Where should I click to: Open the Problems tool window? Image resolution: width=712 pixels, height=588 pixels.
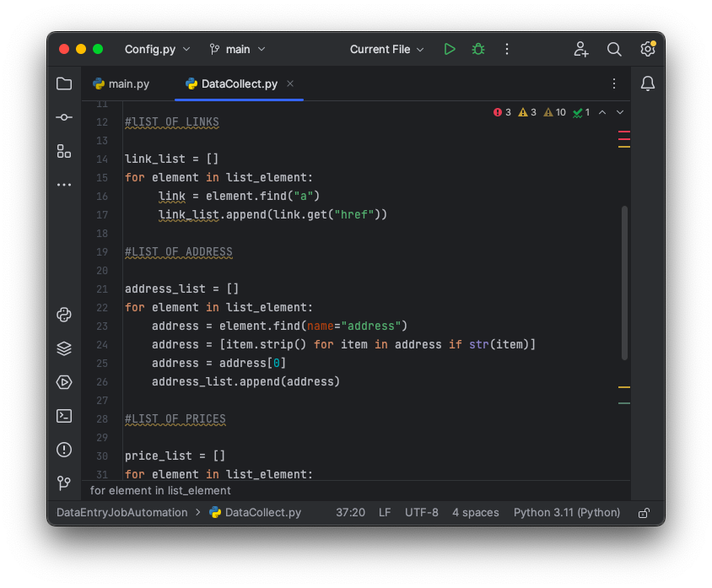pyautogui.click(x=64, y=450)
